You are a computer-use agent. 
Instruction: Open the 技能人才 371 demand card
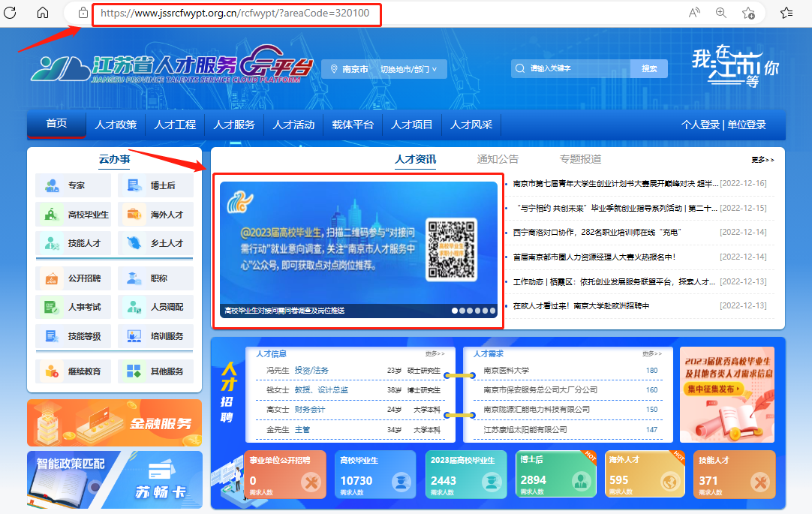tap(734, 475)
